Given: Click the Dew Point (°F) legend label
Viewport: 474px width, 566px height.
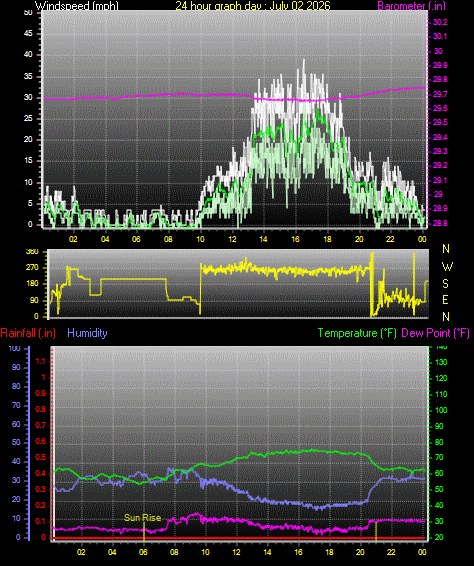Looking at the screenshot, I should (435, 333).
